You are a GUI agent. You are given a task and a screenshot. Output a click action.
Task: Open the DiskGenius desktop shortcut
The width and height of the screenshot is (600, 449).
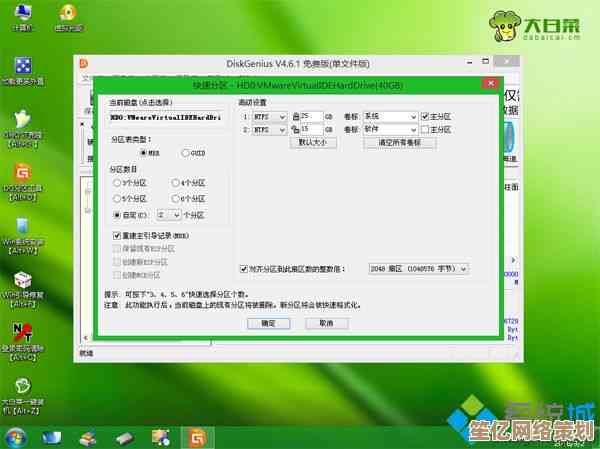click(20, 175)
